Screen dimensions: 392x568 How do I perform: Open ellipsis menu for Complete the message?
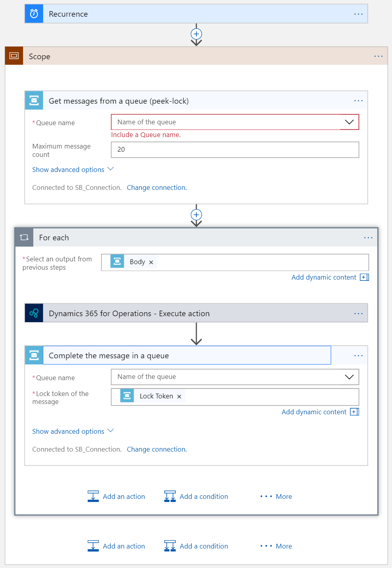358,355
